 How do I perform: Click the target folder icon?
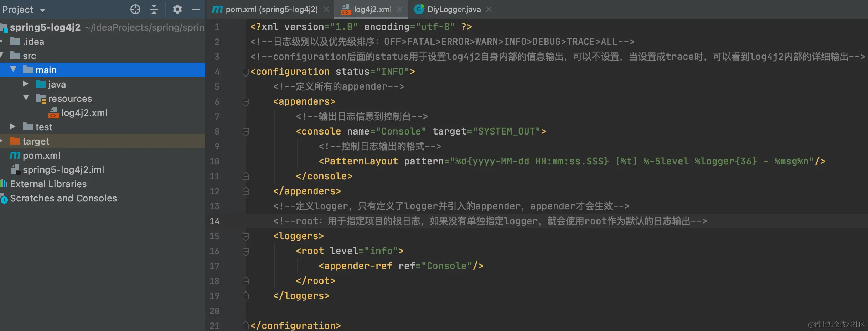[x=15, y=141]
